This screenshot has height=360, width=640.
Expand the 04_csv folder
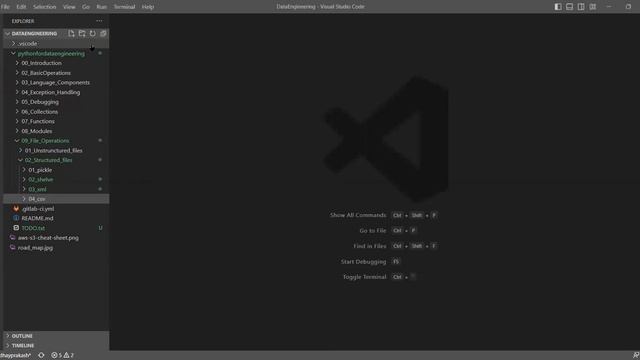point(56,199)
